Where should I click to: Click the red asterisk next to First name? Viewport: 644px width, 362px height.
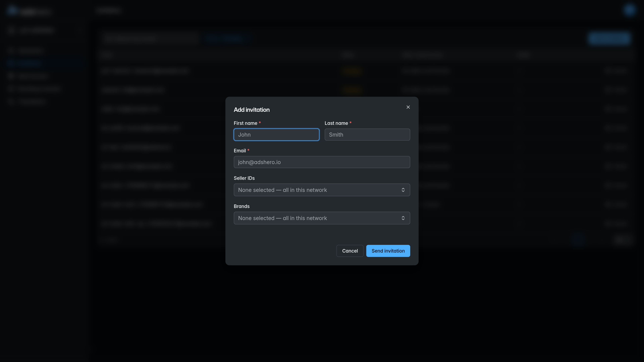pos(260,123)
